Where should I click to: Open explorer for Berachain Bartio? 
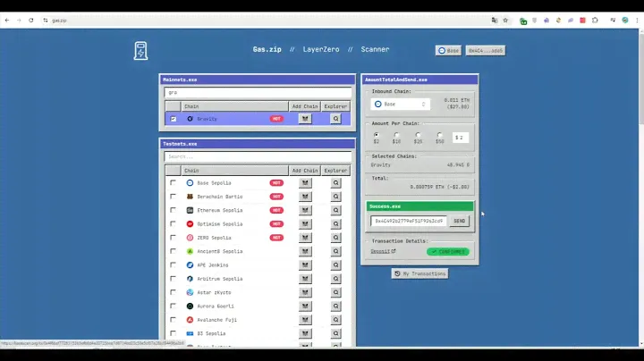(335, 197)
